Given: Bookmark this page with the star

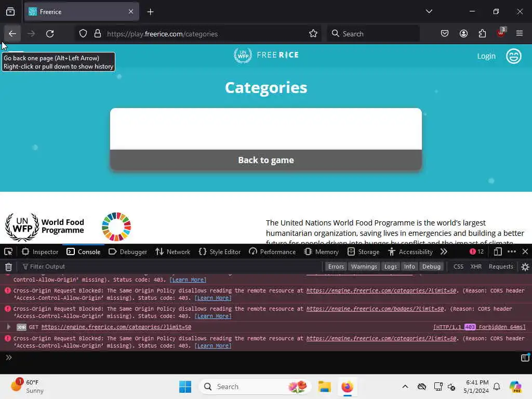Looking at the screenshot, I should coord(313,34).
